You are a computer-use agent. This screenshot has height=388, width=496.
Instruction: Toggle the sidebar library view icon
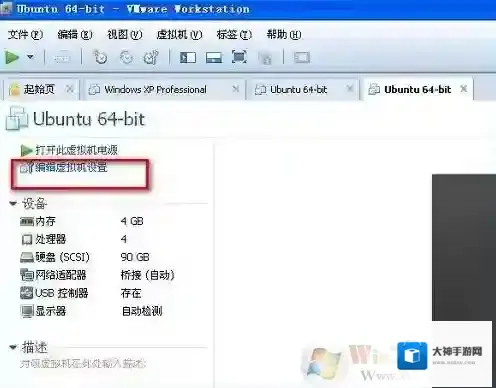tap(188, 58)
